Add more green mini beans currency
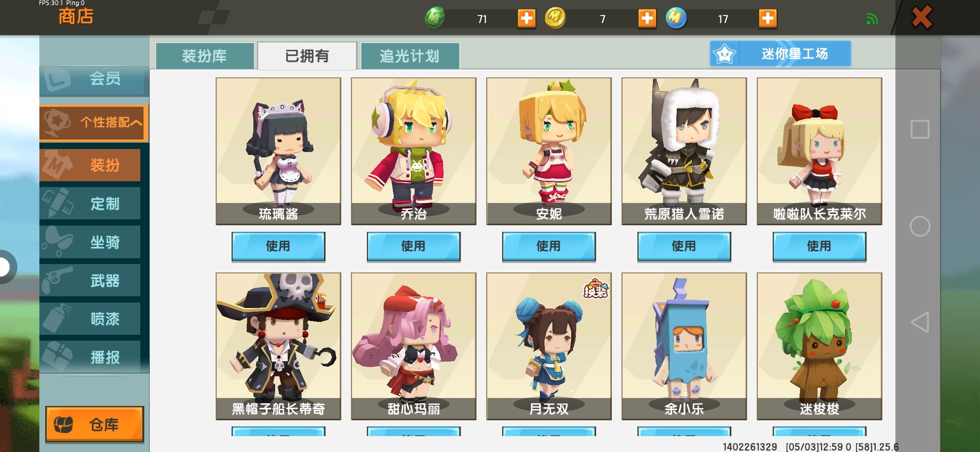Image resolution: width=980 pixels, height=452 pixels. [526, 18]
